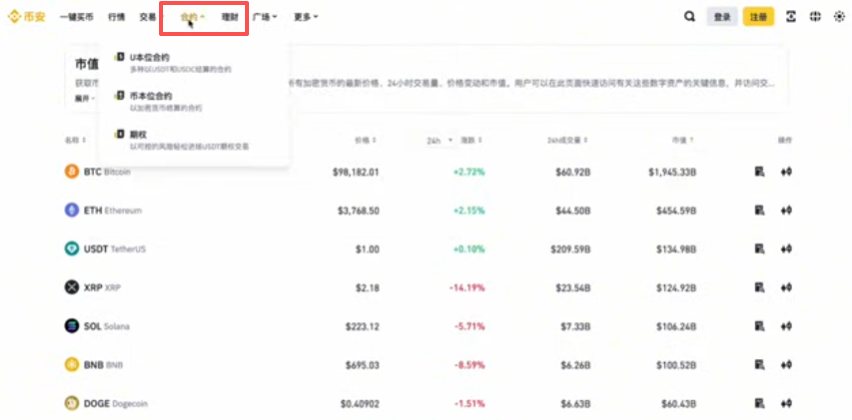Open details icon in the XRP row
The height and width of the screenshot is (420, 852).
(760, 287)
